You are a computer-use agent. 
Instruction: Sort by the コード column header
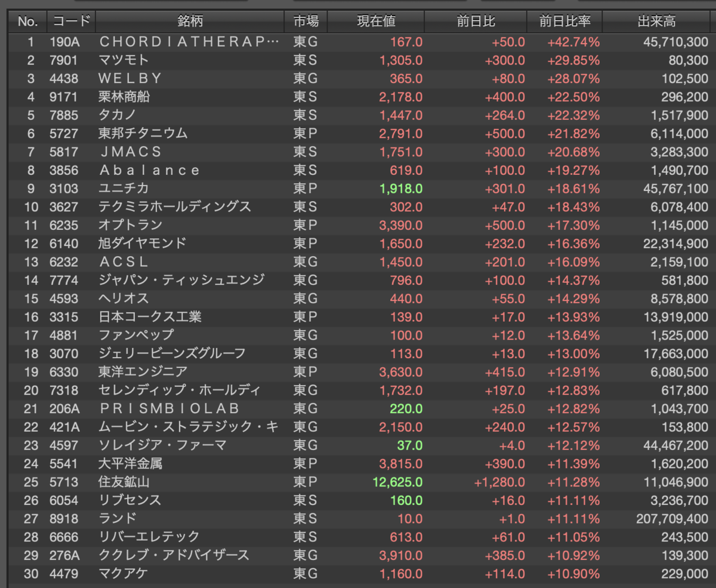point(71,21)
